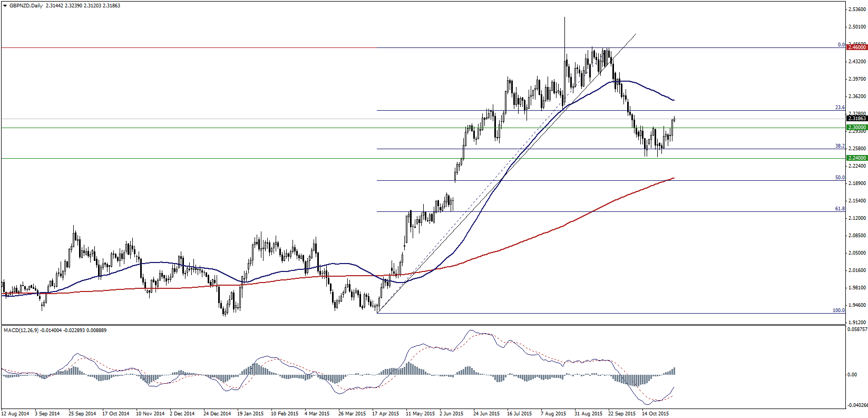Click the black 2.31863 current price tag
The image size is (868, 418).
pos(856,119)
